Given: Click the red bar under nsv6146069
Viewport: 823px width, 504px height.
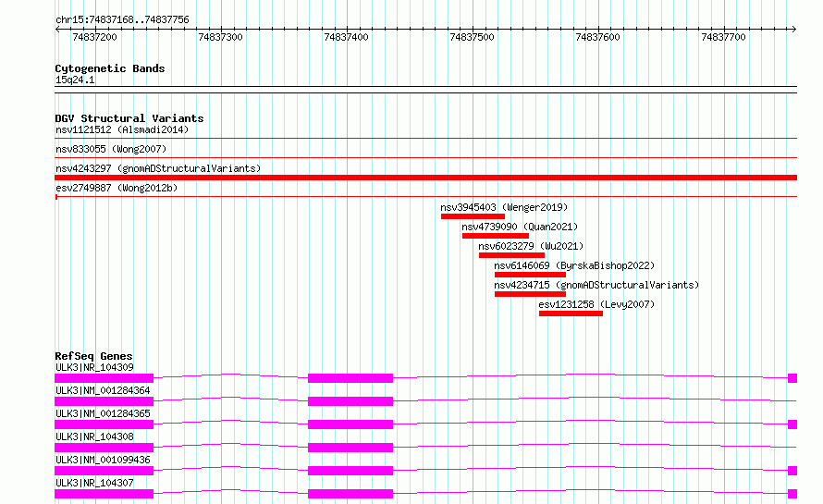Looking at the screenshot, I should click(x=530, y=275).
